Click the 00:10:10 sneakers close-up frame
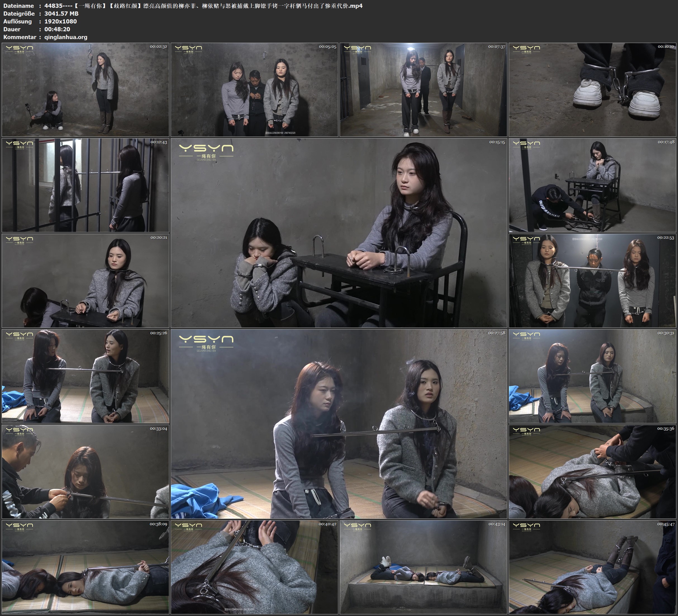The image size is (678, 616). [592, 89]
